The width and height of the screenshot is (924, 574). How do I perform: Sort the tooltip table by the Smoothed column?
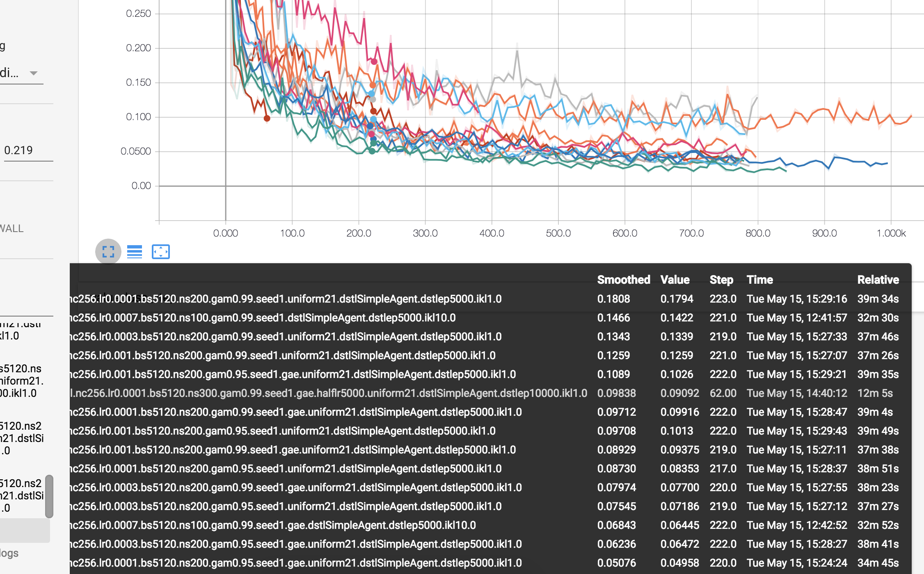[623, 279]
